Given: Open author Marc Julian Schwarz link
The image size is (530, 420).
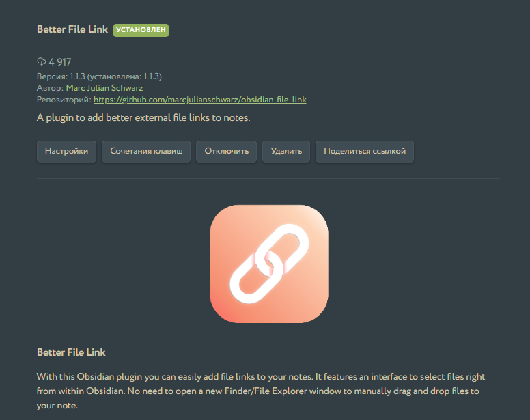Looking at the screenshot, I should pos(104,88).
